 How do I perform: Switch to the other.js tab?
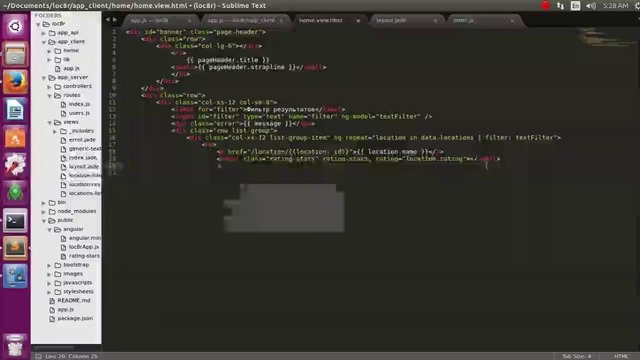(483, 20)
